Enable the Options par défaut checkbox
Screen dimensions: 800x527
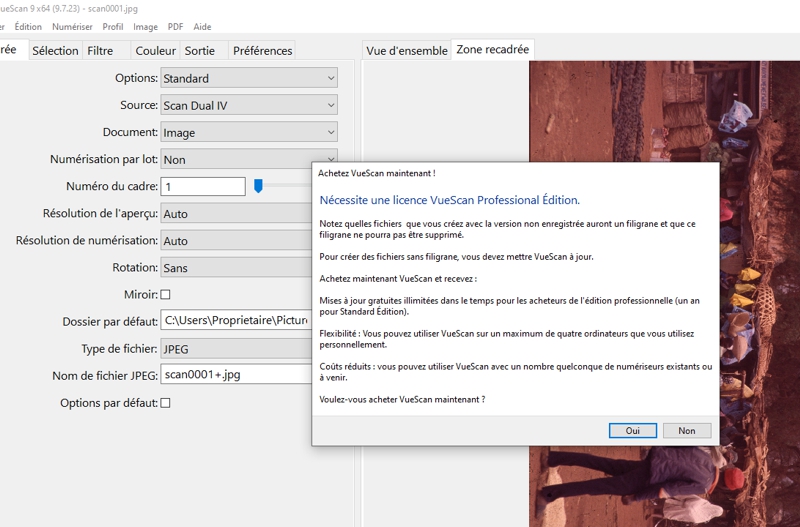tap(165, 403)
